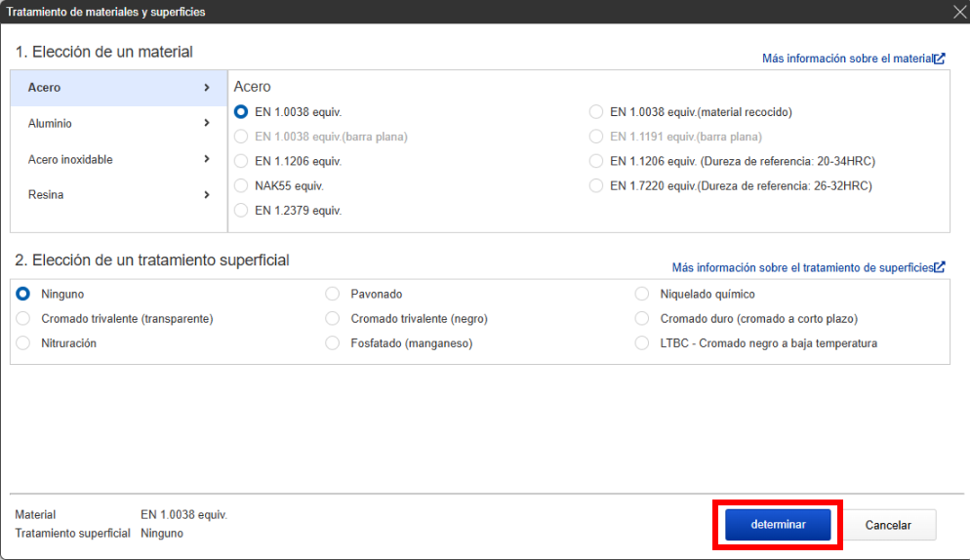
Task: Choose the NAK55 equiv. material
Action: [x=242, y=185]
